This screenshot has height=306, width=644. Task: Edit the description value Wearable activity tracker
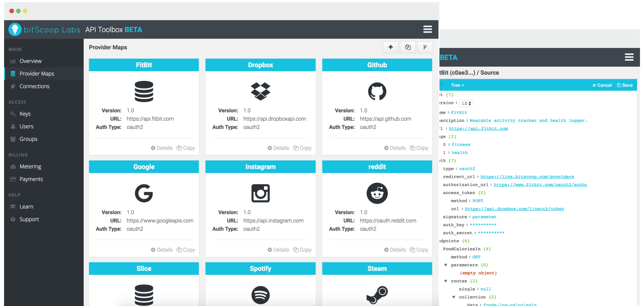point(528,120)
